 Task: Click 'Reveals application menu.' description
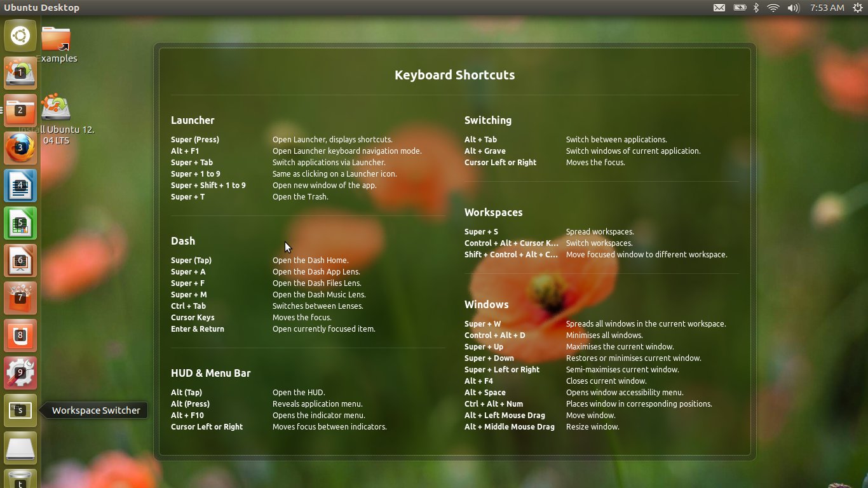click(318, 404)
